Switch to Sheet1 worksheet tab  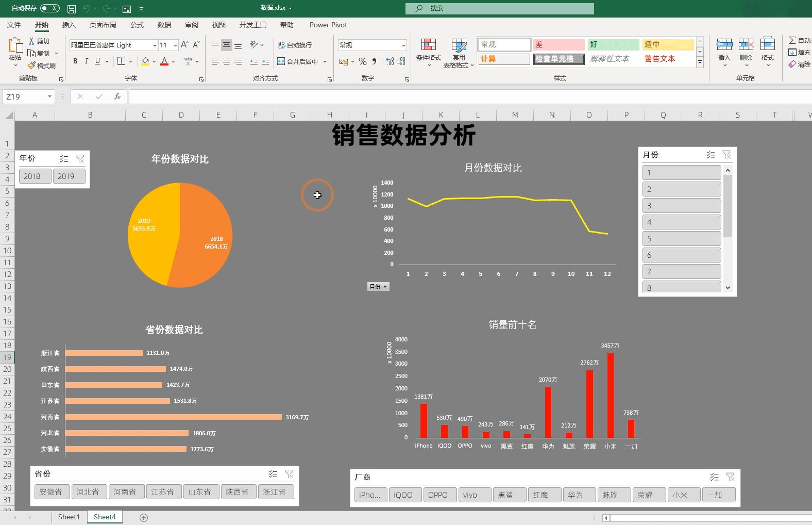69,517
